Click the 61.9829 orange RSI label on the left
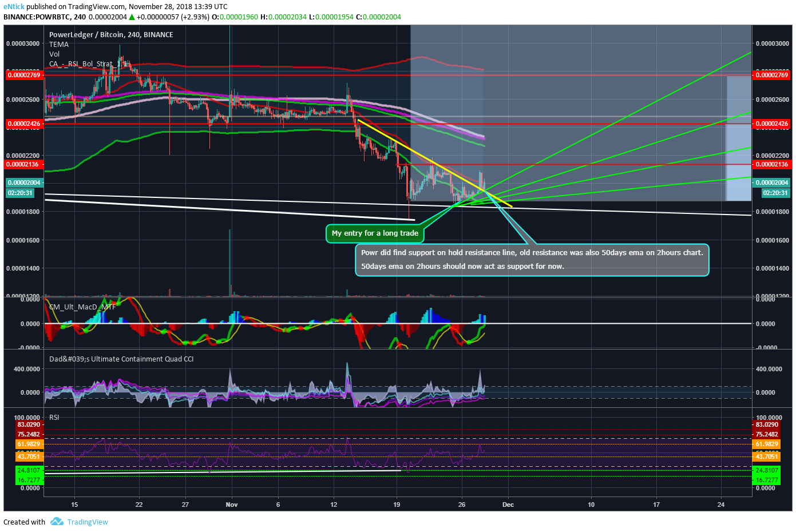 [29, 444]
